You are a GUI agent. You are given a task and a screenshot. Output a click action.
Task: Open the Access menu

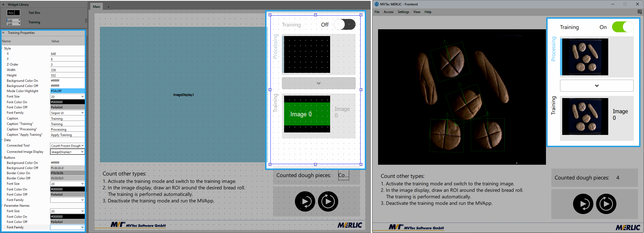[388, 12]
